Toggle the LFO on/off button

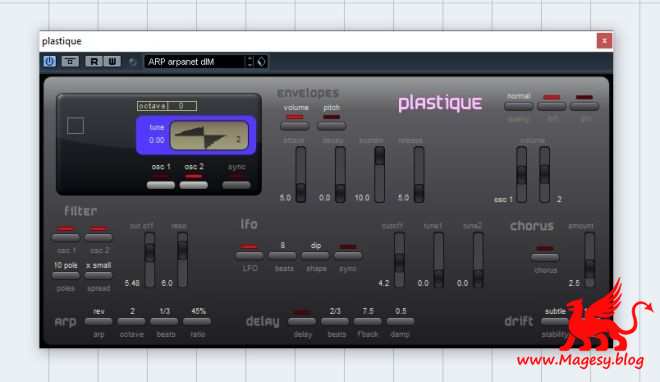click(x=250, y=255)
